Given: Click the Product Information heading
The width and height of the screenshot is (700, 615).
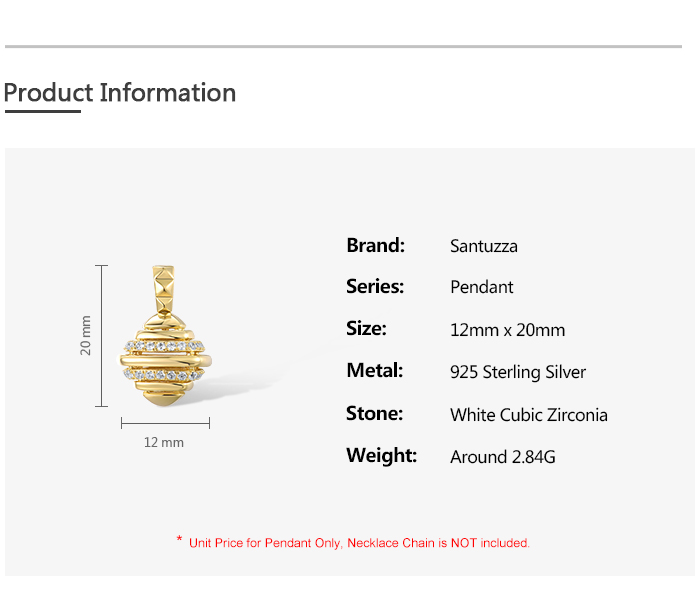Looking at the screenshot, I should [x=120, y=93].
